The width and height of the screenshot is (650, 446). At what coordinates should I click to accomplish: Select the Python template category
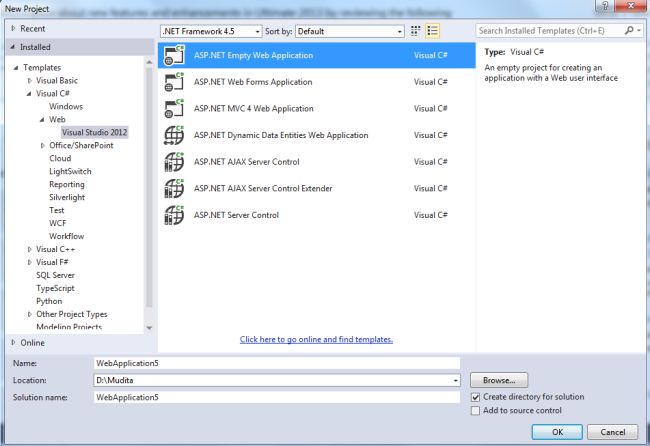pos(49,301)
